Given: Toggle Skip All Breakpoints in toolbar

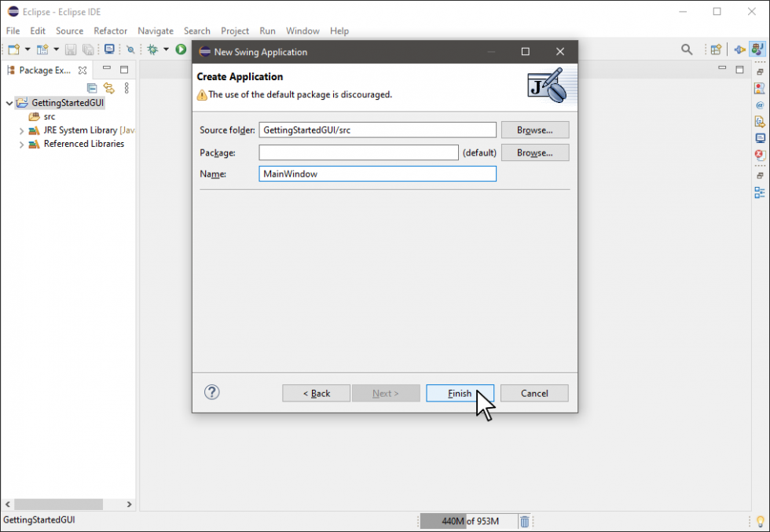Looking at the screenshot, I should 130,50.
